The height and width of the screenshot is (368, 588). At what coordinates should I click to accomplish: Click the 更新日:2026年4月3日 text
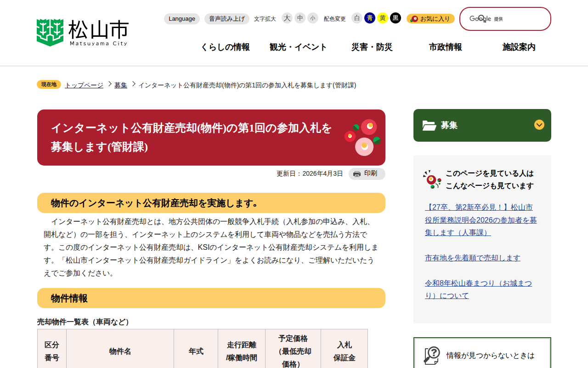pyautogui.click(x=310, y=173)
